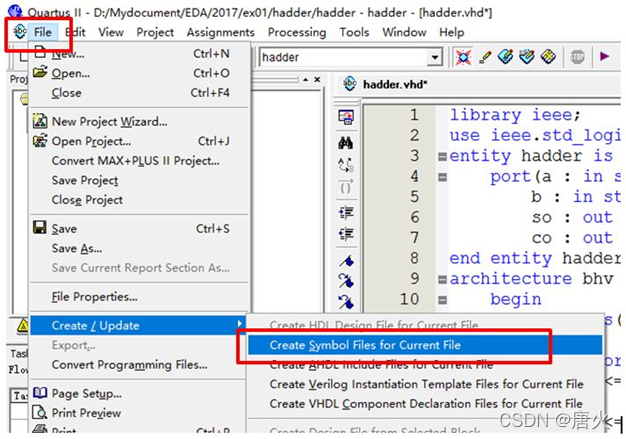
Task: Open Page Setup... entry
Action: click(x=138, y=393)
